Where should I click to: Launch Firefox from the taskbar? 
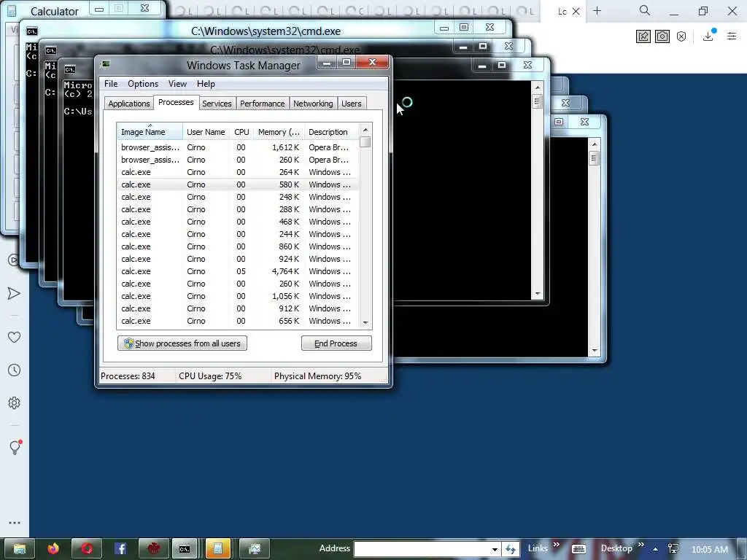coord(53,548)
